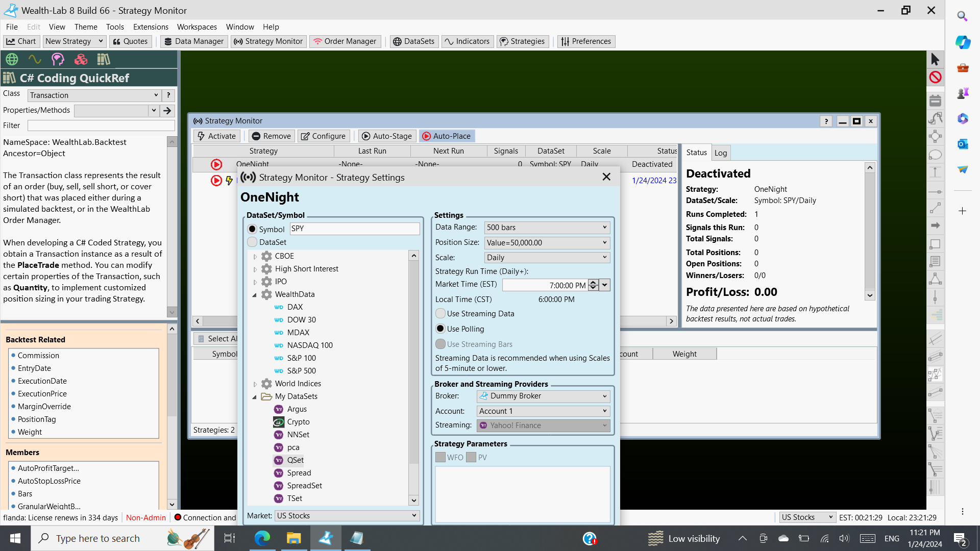The width and height of the screenshot is (980, 551).
Task: Open the Workspaces menu
Action: pos(197,27)
